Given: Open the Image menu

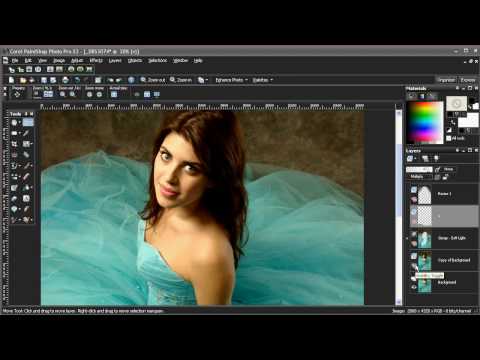Looking at the screenshot, I should pos(59,61).
